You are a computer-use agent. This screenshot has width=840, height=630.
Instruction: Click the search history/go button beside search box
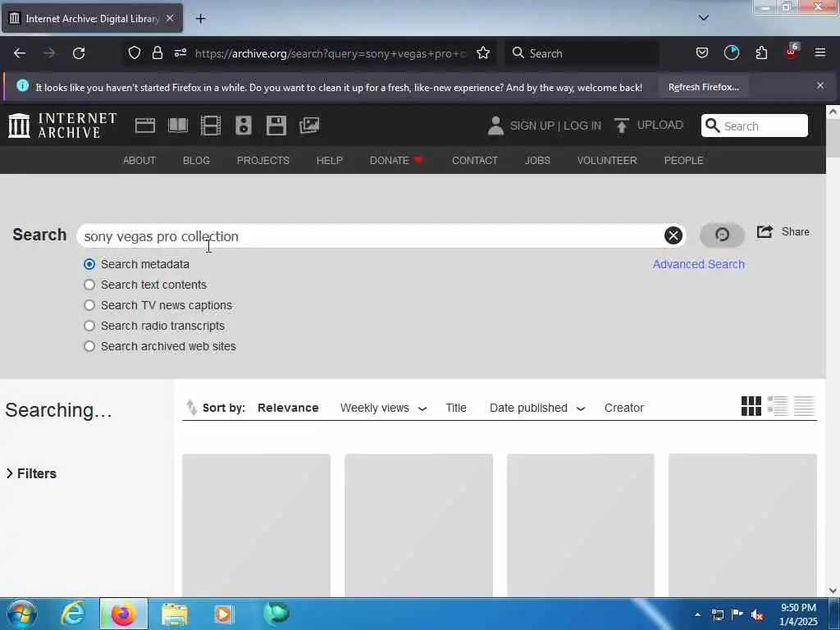[722, 235]
